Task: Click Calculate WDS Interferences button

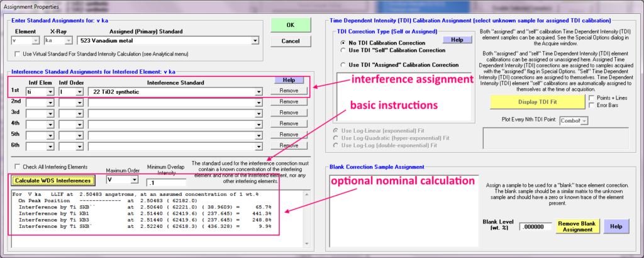Action: [53, 181]
